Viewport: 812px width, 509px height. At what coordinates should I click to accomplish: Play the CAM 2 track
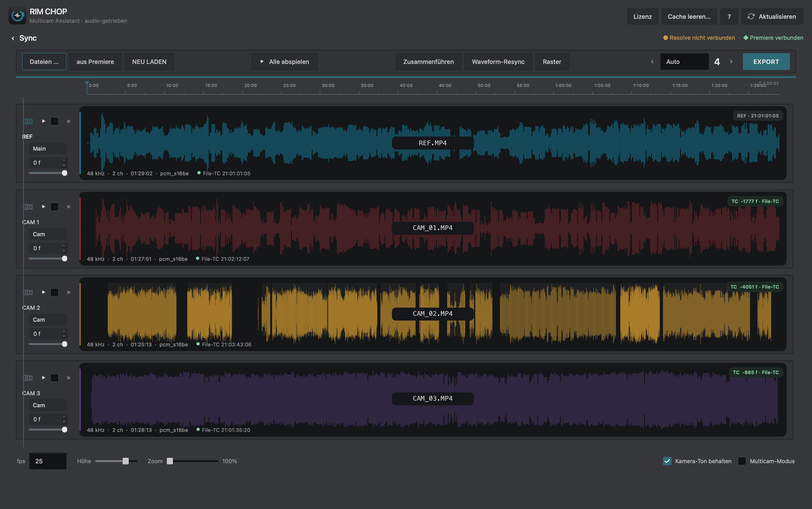click(x=43, y=292)
